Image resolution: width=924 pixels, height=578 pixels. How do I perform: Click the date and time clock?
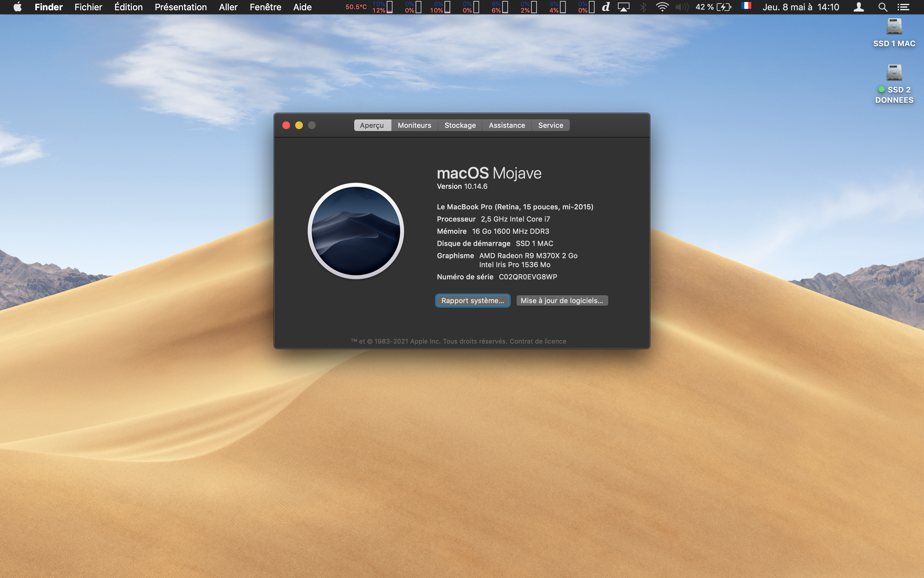[801, 7]
